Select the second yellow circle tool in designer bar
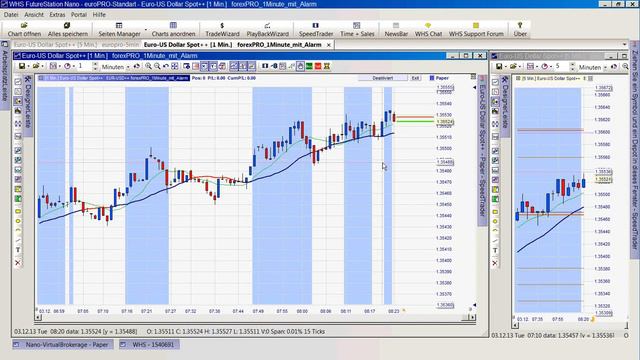Image resolution: width=640 pixels, height=360 pixels. 18,221
